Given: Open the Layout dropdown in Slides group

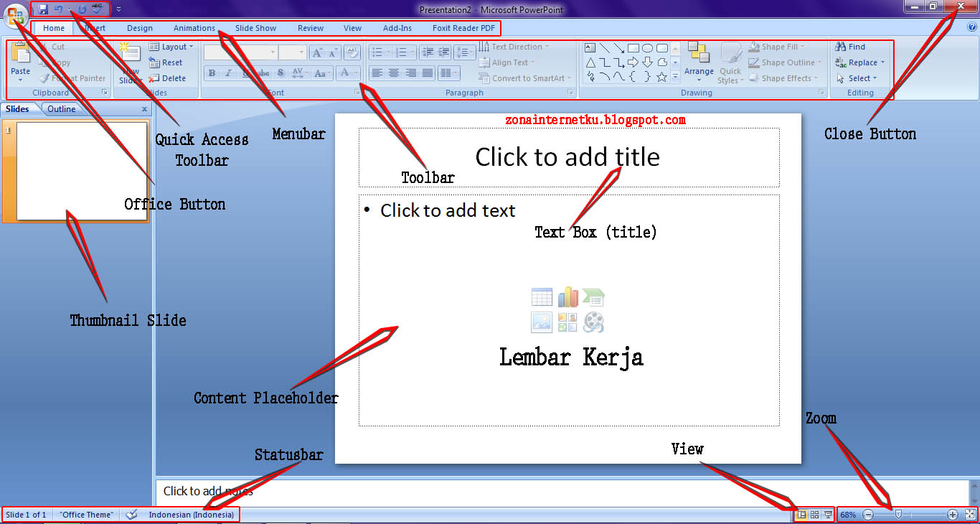Looking at the screenshot, I should pos(171,46).
